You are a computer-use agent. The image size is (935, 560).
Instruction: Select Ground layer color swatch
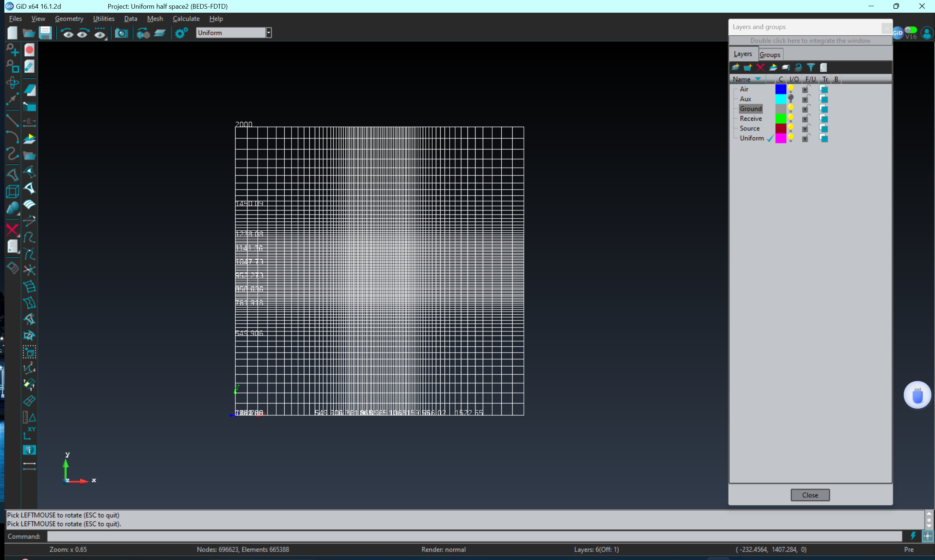coord(780,109)
